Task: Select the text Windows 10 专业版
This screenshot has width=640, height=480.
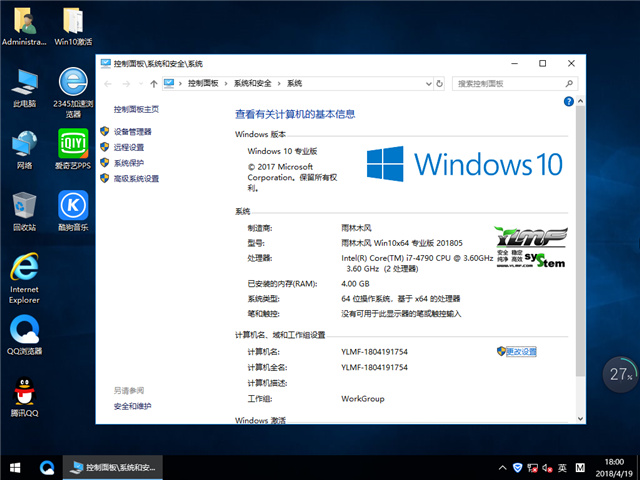Action: (282, 151)
